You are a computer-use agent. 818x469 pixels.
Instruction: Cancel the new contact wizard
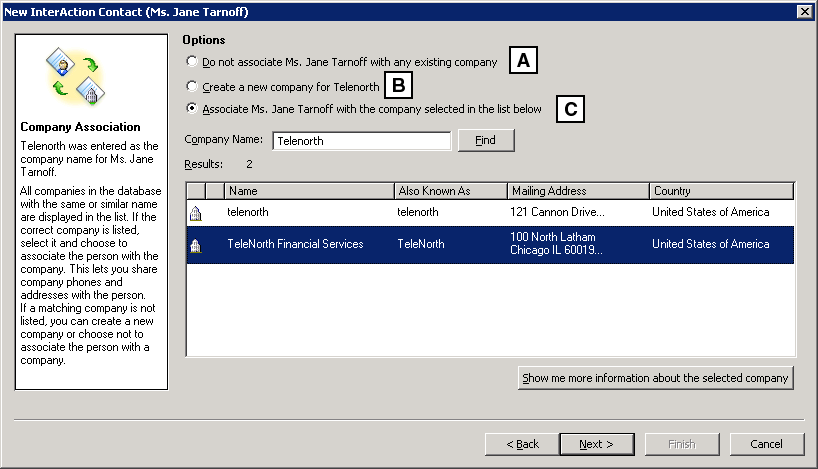pos(767,444)
